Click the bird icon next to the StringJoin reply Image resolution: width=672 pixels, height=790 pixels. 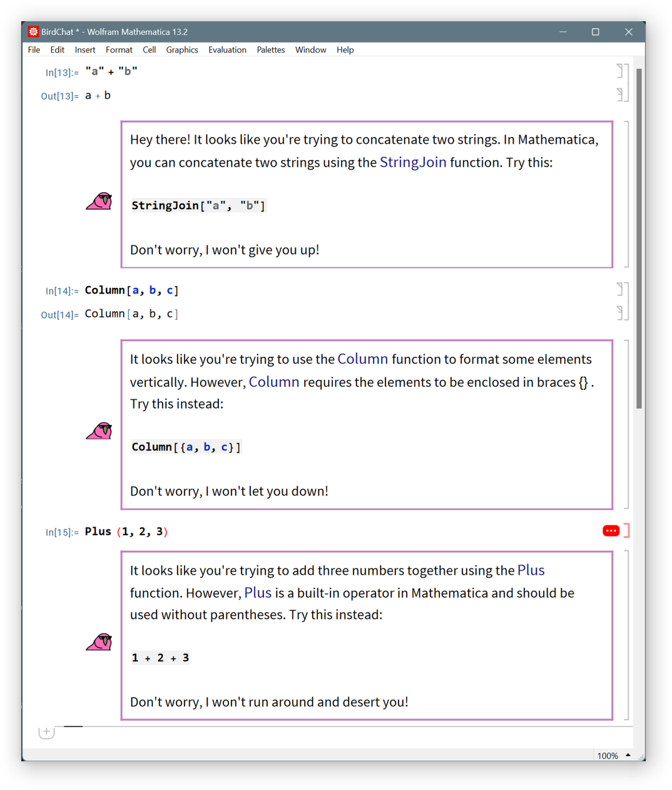tap(99, 201)
